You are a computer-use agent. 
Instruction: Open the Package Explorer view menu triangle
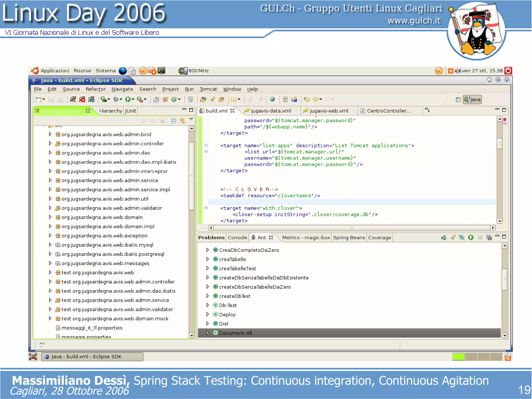(191, 119)
